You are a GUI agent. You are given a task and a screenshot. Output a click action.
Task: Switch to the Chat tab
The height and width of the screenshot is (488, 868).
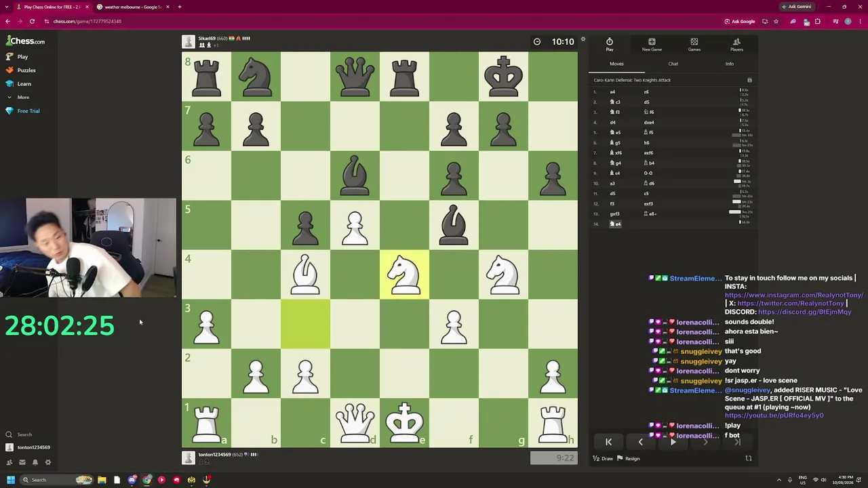click(673, 64)
